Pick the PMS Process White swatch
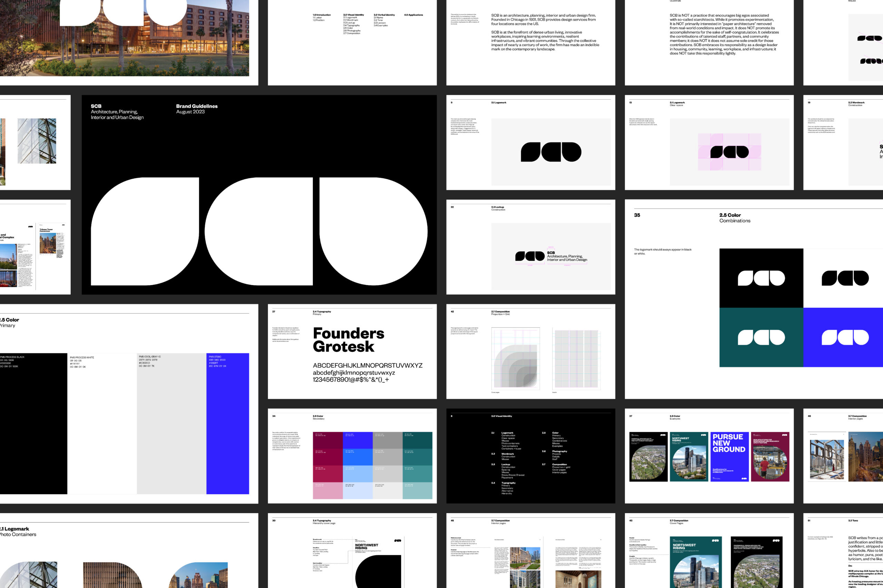Image resolution: width=883 pixels, height=588 pixels. pyautogui.click(x=102, y=423)
